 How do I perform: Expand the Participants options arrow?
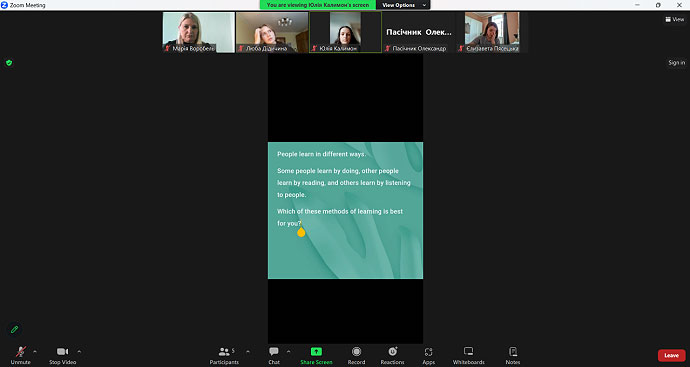click(x=248, y=352)
